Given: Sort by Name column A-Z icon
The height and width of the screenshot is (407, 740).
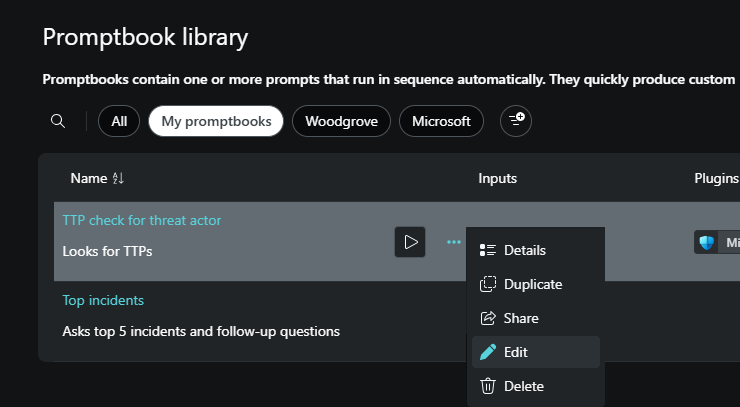Looking at the screenshot, I should tap(118, 178).
